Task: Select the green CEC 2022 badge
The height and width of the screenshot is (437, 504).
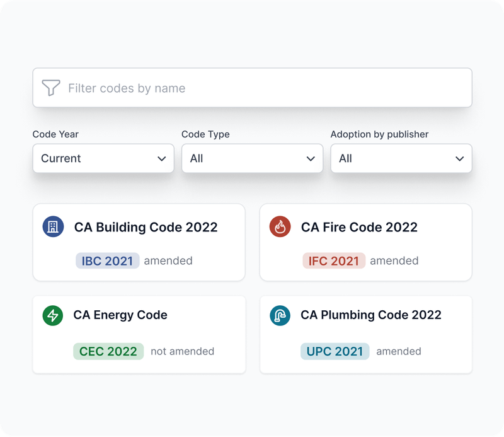Action: pos(108,351)
